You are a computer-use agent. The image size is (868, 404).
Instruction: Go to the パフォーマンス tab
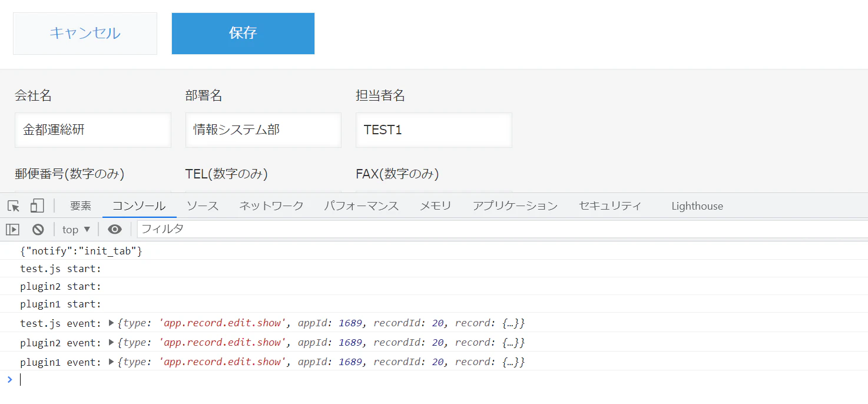tap(362, 206)
